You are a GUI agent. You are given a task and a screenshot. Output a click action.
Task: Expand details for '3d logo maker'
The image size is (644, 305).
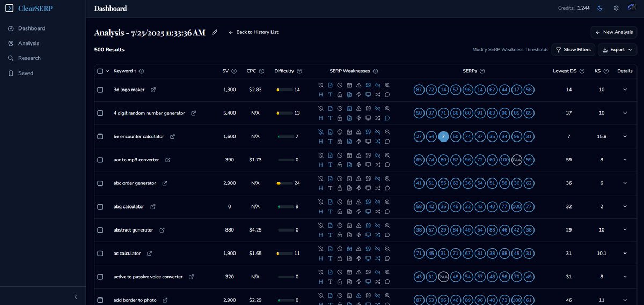pos(625,90)
